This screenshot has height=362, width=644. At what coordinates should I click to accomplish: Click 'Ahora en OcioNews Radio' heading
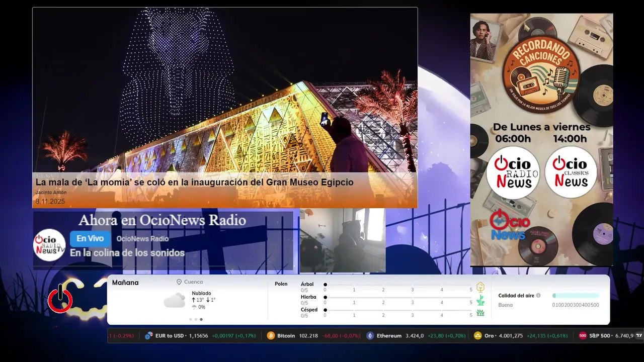(x=162, y=220)
